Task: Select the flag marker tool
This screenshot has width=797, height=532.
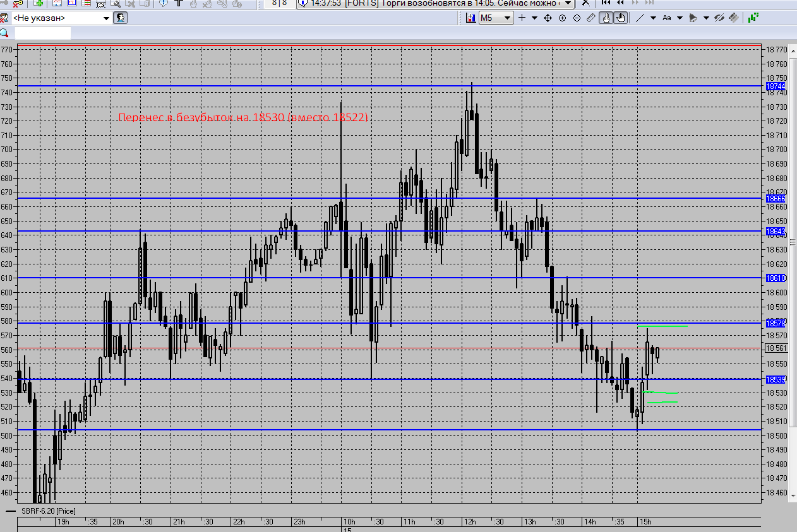Action: [x=693, y=18]
